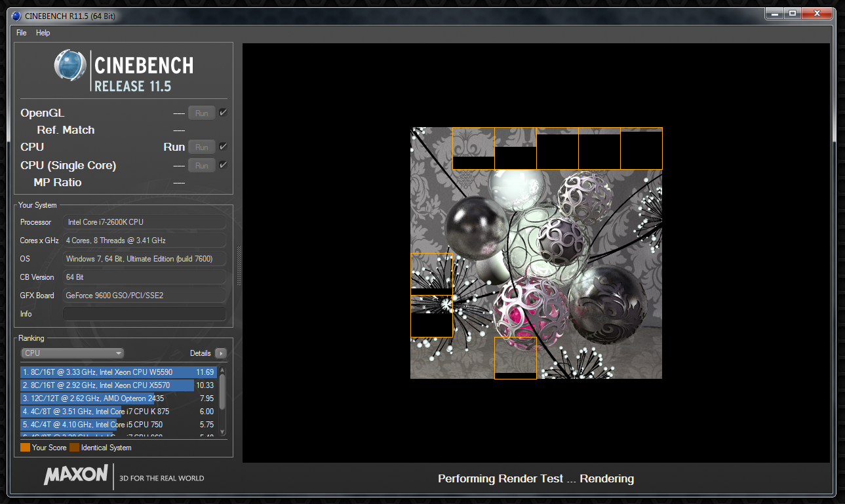Image resolution: width=845 pixels, height=504 pixels.
Task: Click the CB Version 64 Bit field
Action: click(x=144, y=277)
